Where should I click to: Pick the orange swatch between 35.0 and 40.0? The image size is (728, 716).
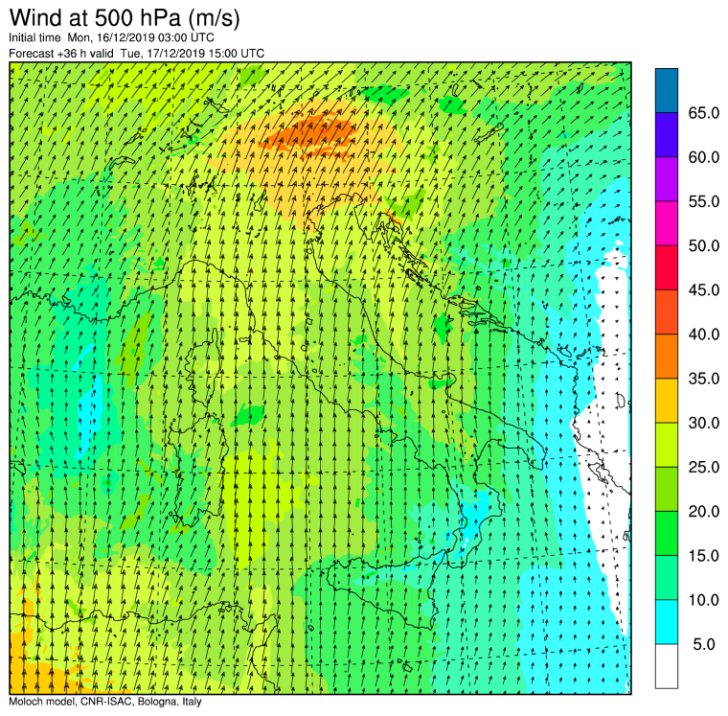pos(667,357)
